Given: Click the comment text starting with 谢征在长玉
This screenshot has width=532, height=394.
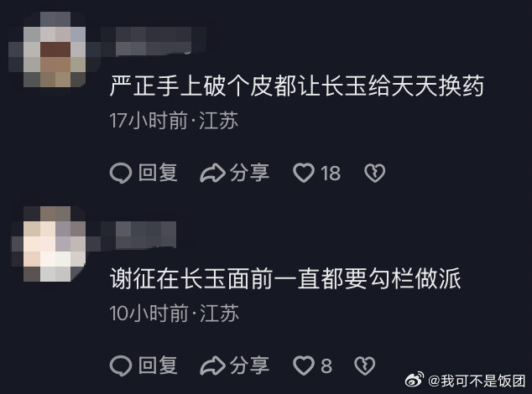Looking at the screenshot, I should pyautogui.click(x=285, y=278).
